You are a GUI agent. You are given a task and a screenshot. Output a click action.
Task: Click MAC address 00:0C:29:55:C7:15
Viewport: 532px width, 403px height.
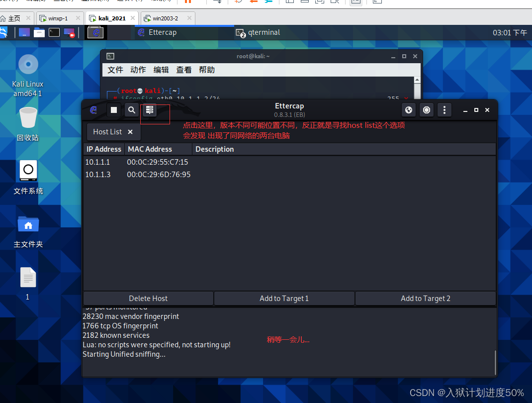click(x=158, y=162)
